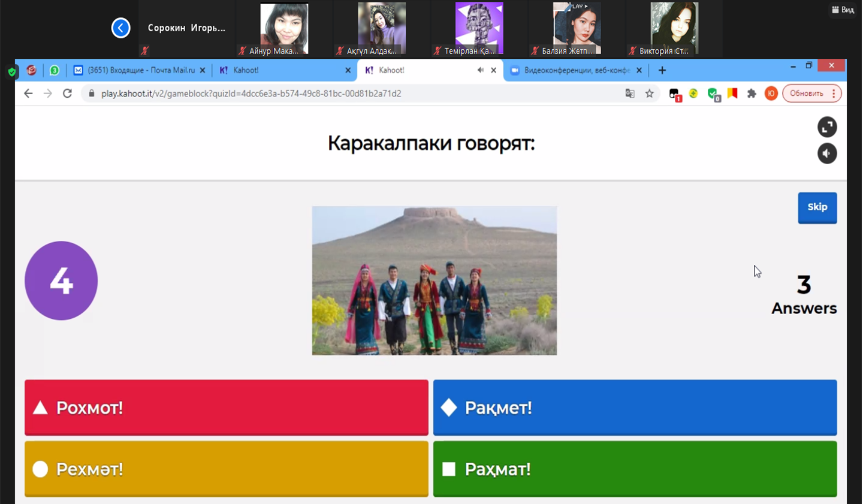Select the green answer Раҳмат!
The image size is (863, 504).
(635, 469)
